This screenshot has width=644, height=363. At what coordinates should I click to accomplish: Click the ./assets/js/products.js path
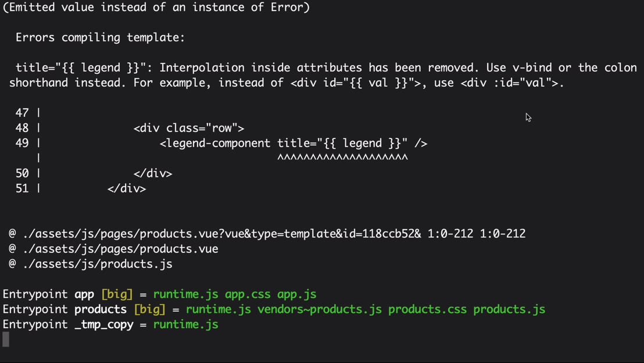pyautogui.click(x=97, y=264)
